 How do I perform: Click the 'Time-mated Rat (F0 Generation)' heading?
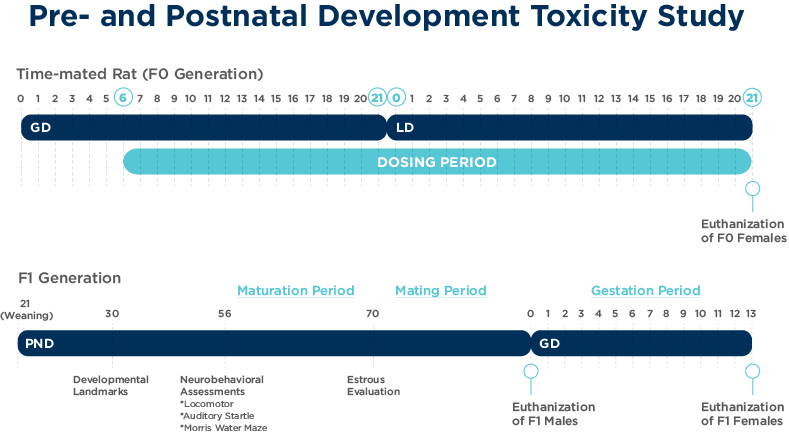[140, 74]
